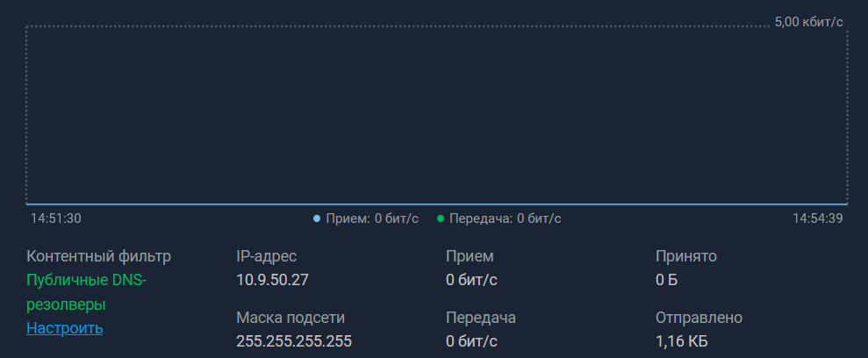868x358 pixels.
Task: Click the received total 0 Б
Action: coord(666,280)
